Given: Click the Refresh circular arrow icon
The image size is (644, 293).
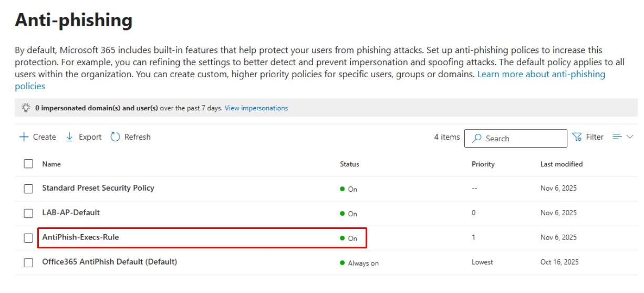Looking at the screenshot, I should (116, 137).
